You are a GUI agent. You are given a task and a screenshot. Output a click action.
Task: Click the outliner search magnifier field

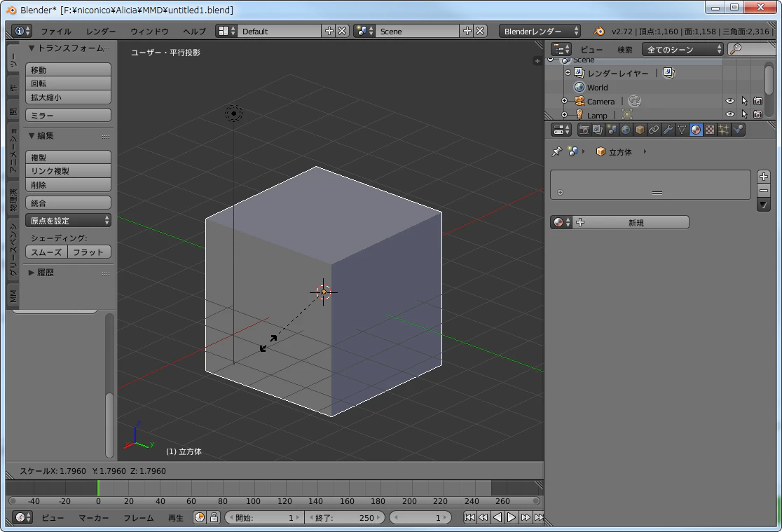pos(751,49)
